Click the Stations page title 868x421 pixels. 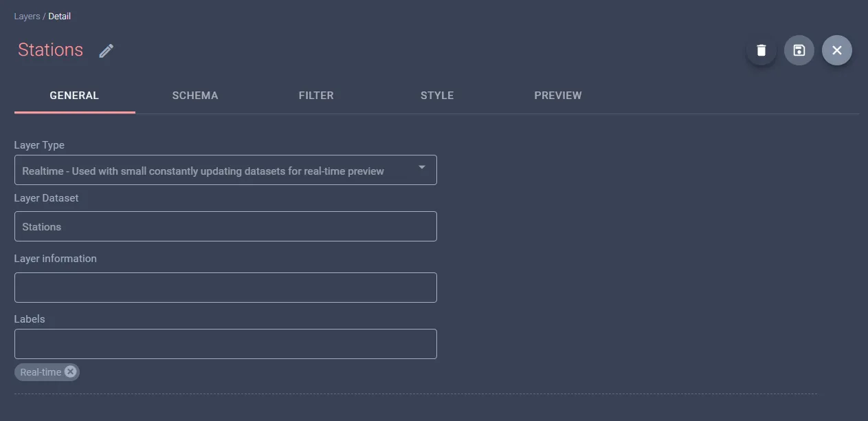[50, 50]
